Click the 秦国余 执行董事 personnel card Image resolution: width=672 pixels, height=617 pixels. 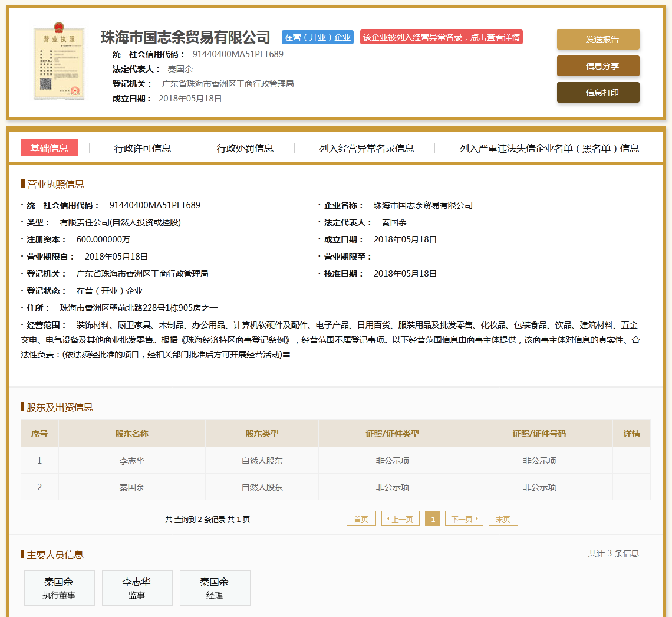[59, 588]
